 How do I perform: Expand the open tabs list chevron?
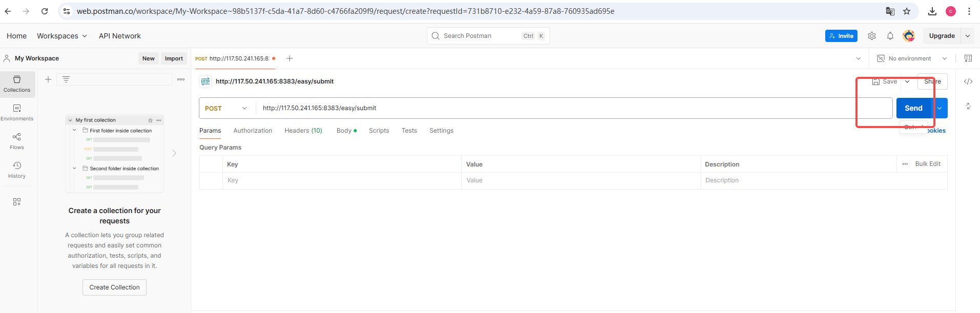click(859, 58)
